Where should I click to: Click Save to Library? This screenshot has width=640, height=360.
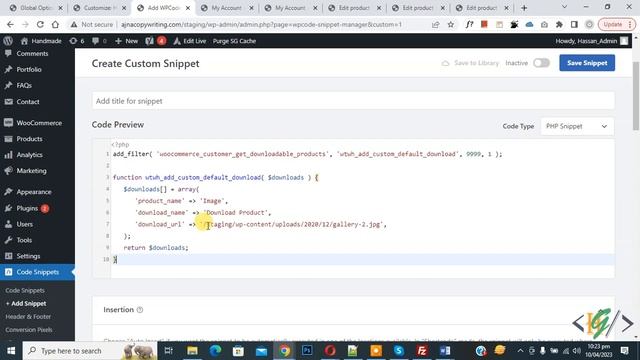(x=470, y=63)
